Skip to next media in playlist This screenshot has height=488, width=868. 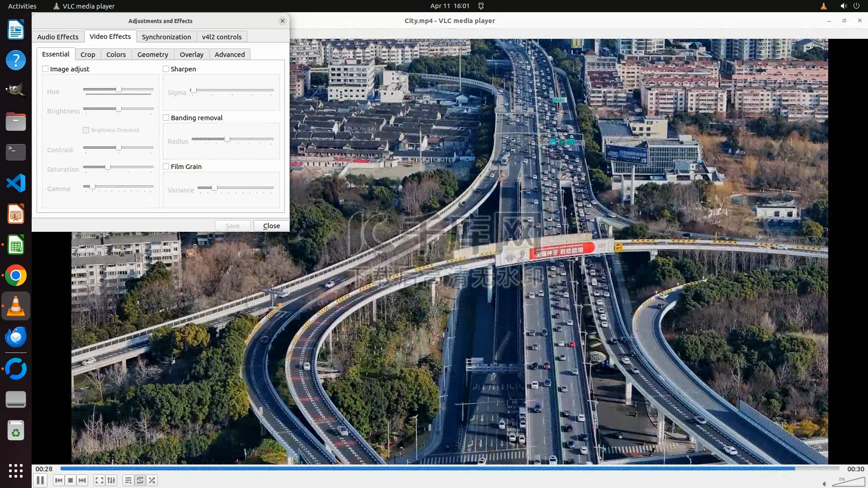click(x=82, y=480)
